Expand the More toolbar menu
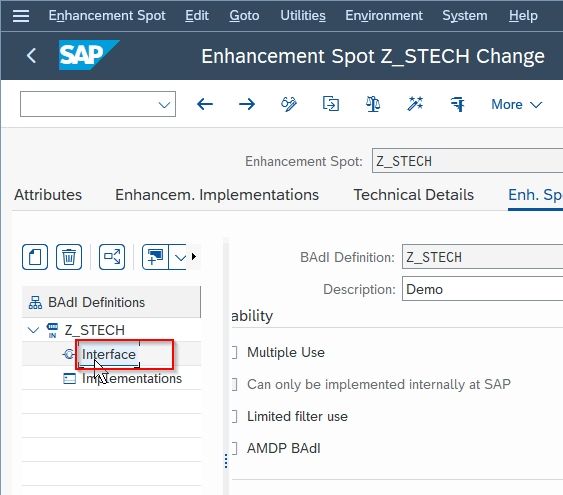The width and height of the screenshot is (563, 495). 516,104
